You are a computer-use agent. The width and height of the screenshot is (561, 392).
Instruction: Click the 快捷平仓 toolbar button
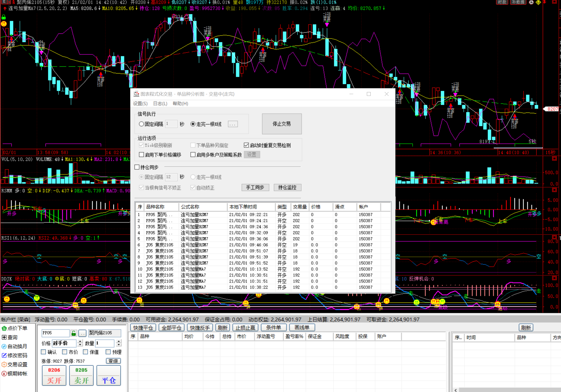pyautogui.click(x=143, y=328)
